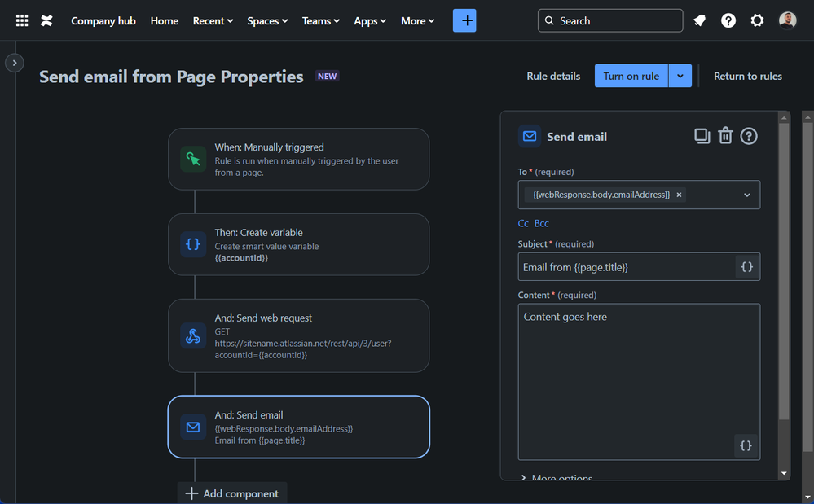The image size is (814, 504).
Task: Insert smart value in Subject field braces icon
Action: (747, 266)
